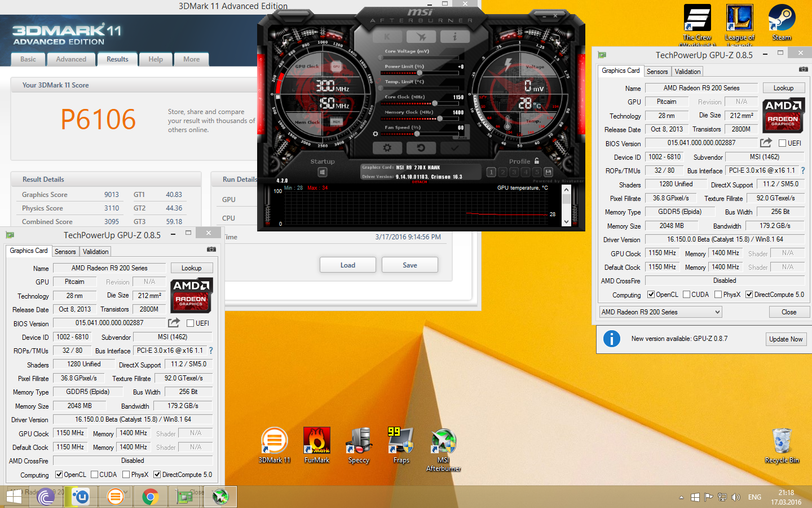Viewport: 812px width, 508px height.
Task: Check the CUDA checkbox in the left GPU-Z
Action: [95, 475]
